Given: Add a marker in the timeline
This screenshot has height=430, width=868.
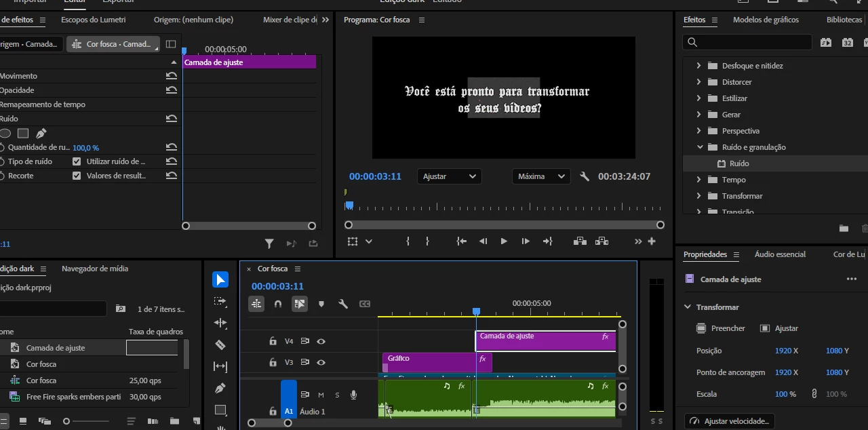Looking at the screenshot, I should coord(321,304).
